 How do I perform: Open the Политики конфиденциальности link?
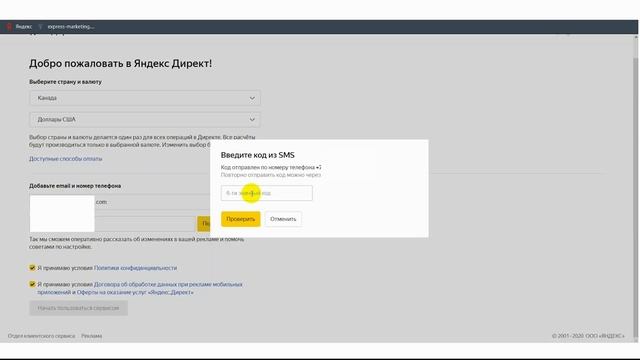click(136, 268)
